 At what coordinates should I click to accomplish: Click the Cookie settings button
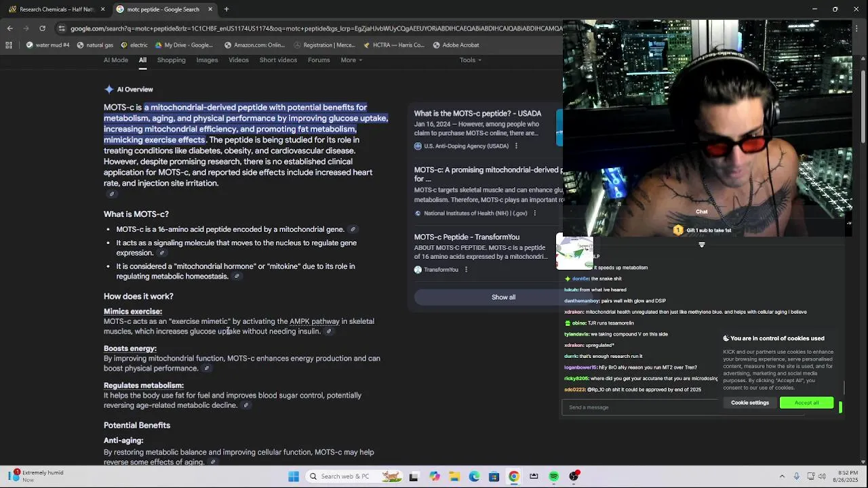(x=750, y=403)
